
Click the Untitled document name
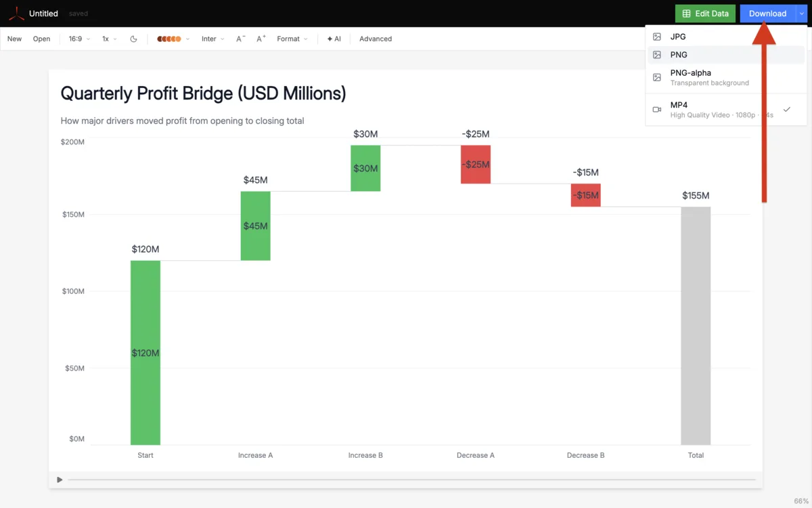43,14
